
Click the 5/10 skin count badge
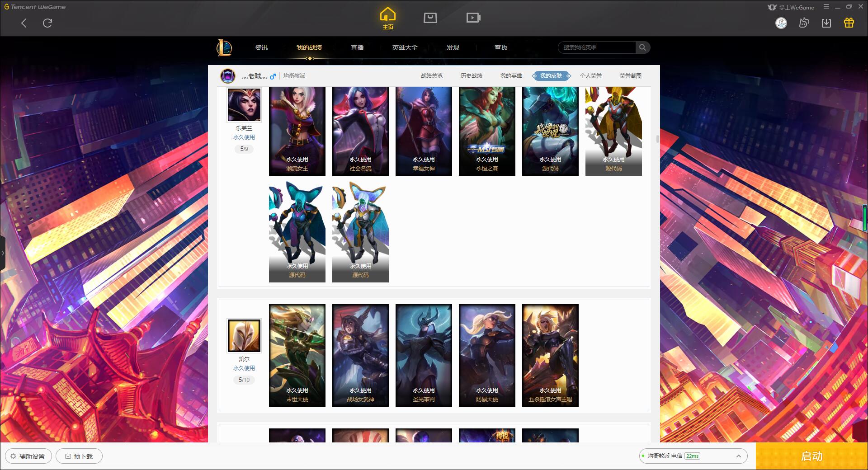(244, 380)
